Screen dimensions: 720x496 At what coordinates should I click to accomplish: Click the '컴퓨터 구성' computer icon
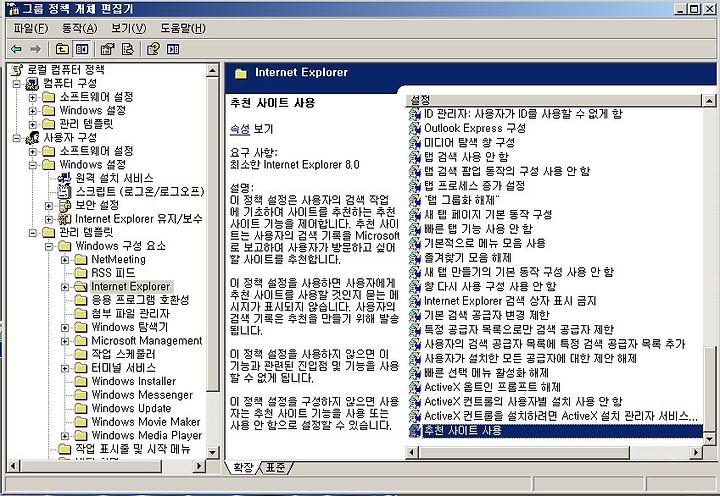tap(32, 84)
